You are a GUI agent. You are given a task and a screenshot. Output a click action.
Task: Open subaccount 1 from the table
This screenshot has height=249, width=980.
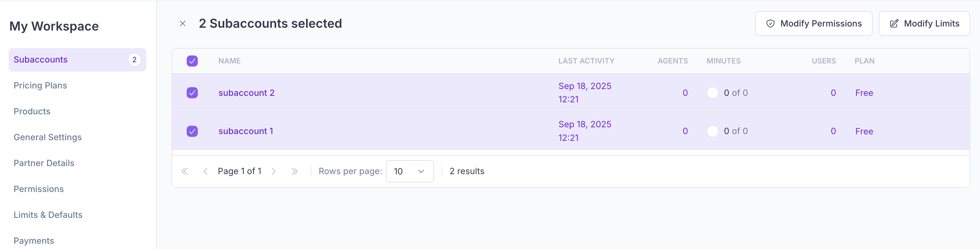click(x=246, y=131)
